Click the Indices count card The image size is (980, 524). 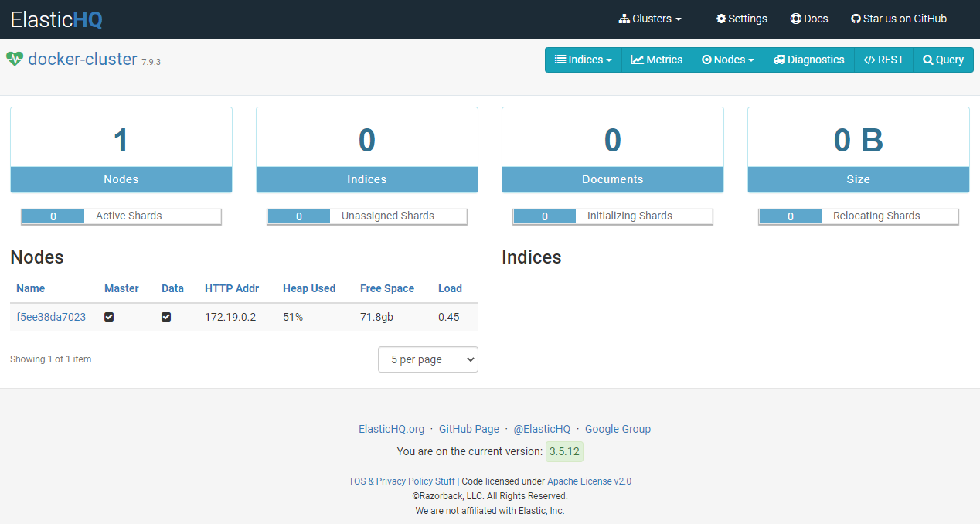367,150
